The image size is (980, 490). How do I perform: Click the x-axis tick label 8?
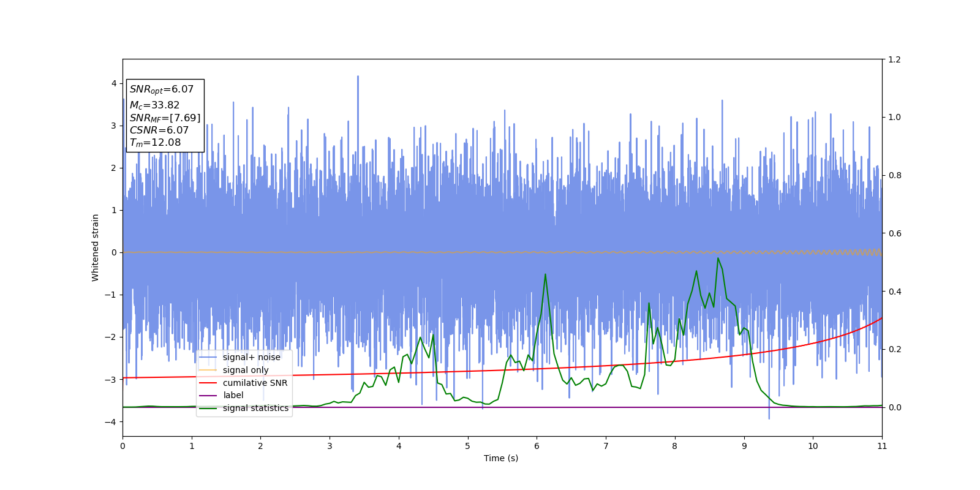click(675, 446)
